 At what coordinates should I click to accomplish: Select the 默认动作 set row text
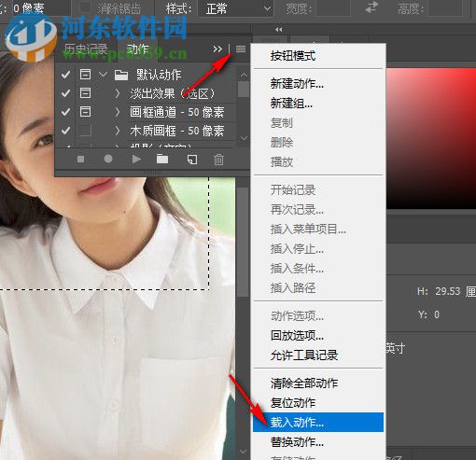coord(159,75)
